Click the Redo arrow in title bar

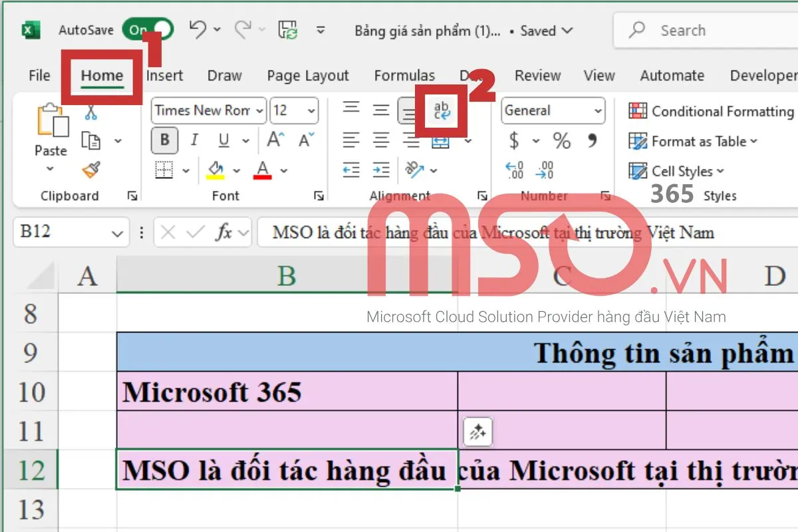(x=243, y=29)
